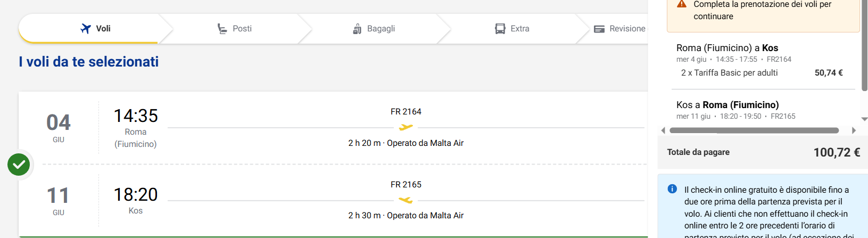Screen dimensions: 868x238
Task: Click the blue info icon for check-in notice
Action: coord(672,189)
